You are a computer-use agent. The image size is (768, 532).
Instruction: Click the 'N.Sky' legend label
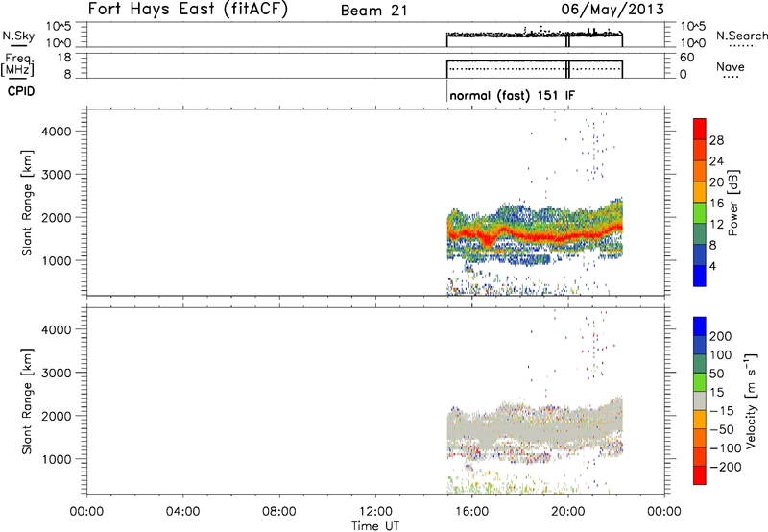click(18, 36)
